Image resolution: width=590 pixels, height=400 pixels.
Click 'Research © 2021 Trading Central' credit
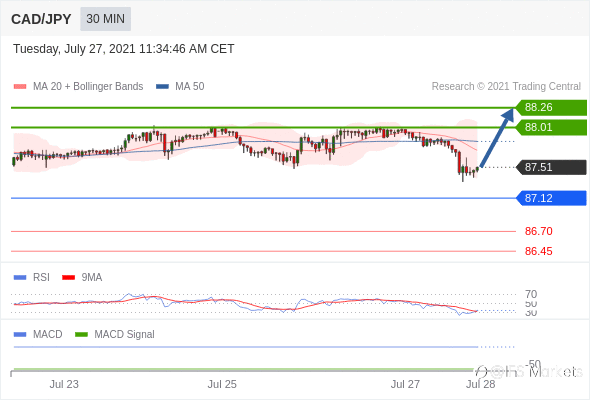click(506, 87)
